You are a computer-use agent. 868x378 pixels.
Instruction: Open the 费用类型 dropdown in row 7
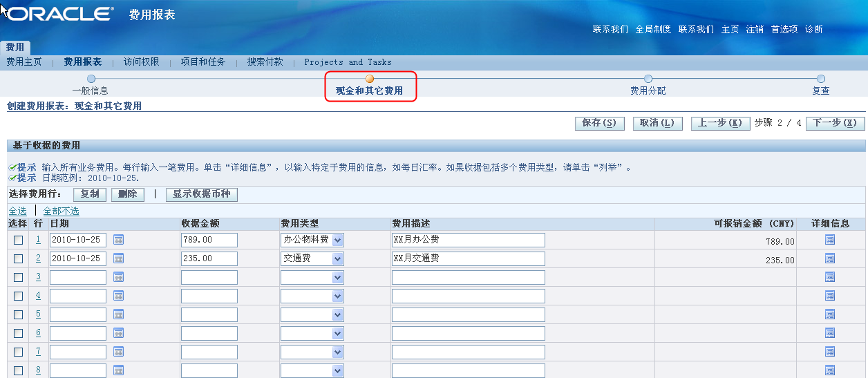tap(312, 352)
